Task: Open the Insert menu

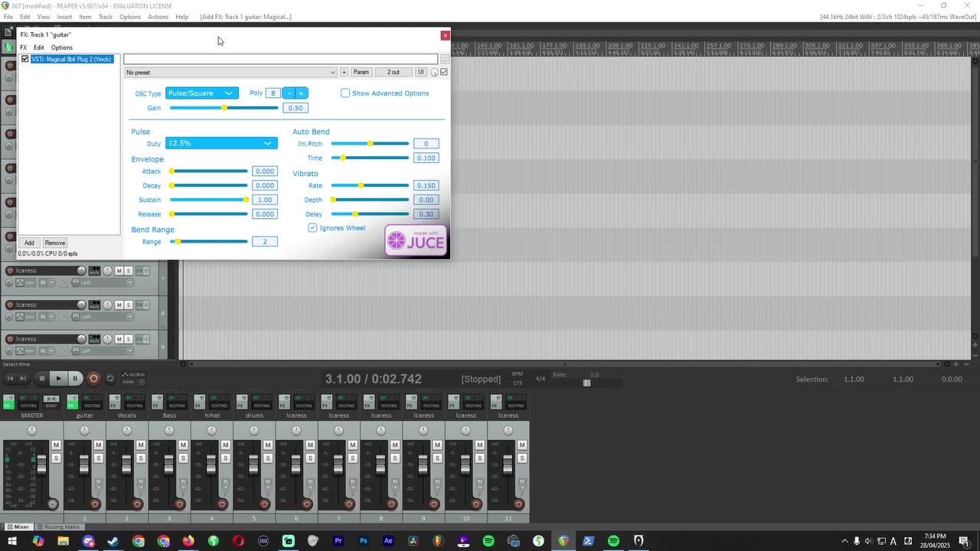Action: [x=64, y=17]
